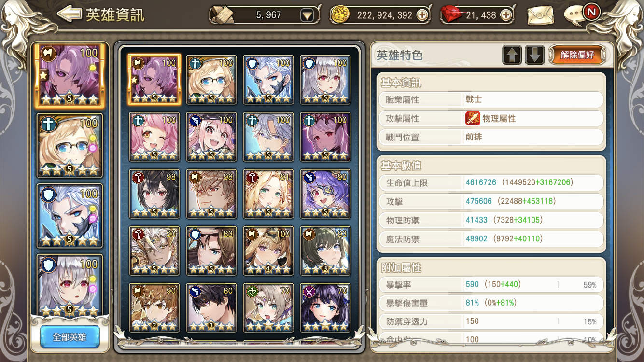This screenshot has width=644, height=362.
Task: Select the level 80 dark-haired one-star hero
Action: coord(211,308)
